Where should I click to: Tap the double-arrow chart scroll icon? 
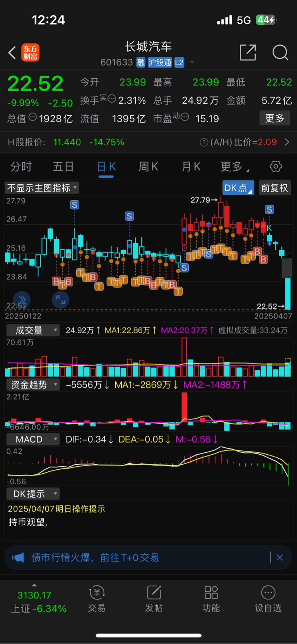pyautogui.click(x=22, y=300)
